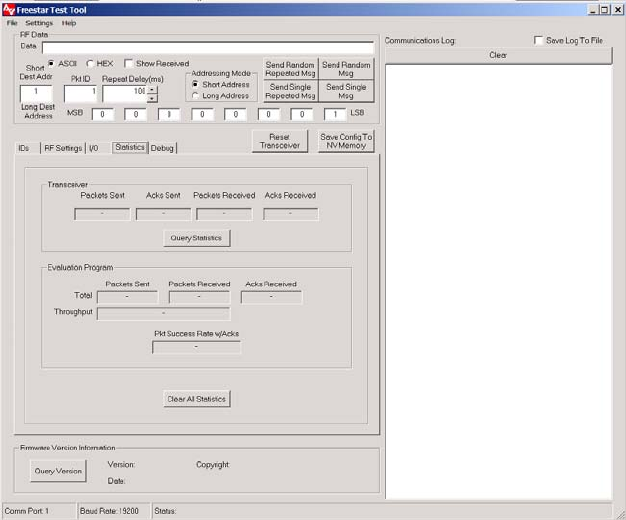Click the Pkt ID input field
This screenshot has width=626, height=520.
(x=80, y=93)
